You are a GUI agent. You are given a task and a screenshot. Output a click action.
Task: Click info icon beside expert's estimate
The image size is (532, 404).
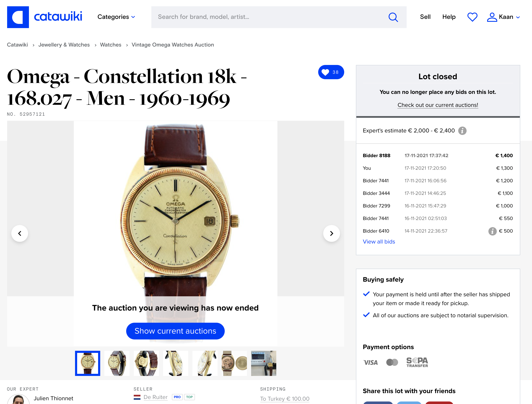coord(462,131)
